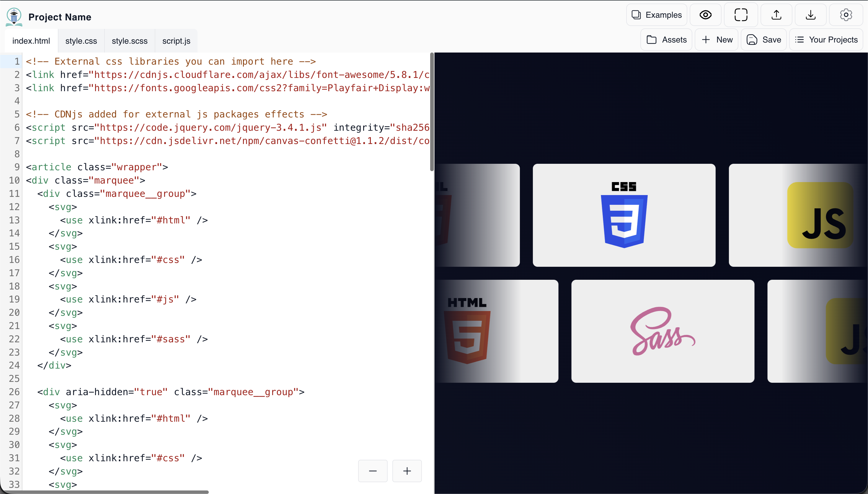Select the index.html tab
The image size is (868, 494).
coord(31,41)
